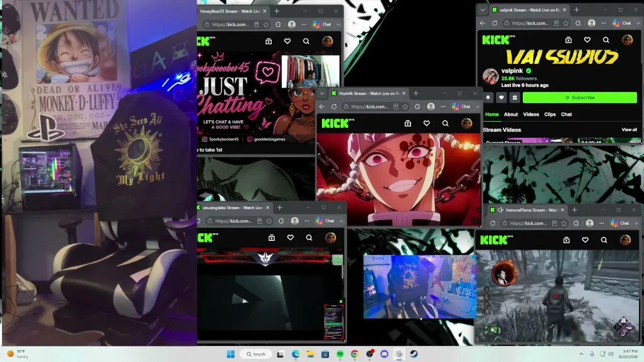This screenshot has width=644, height=362.
Task: Open the Windows Start menu
Action: coord(231,354)
